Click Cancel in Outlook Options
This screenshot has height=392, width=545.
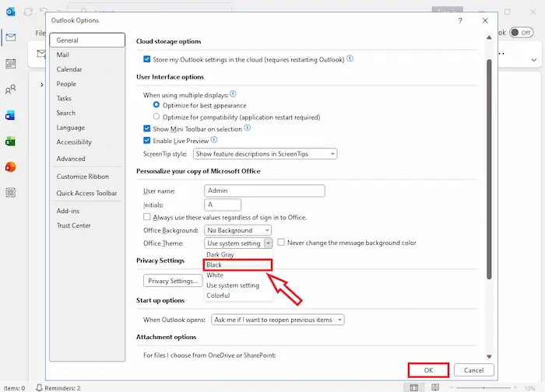click(473, 370)
